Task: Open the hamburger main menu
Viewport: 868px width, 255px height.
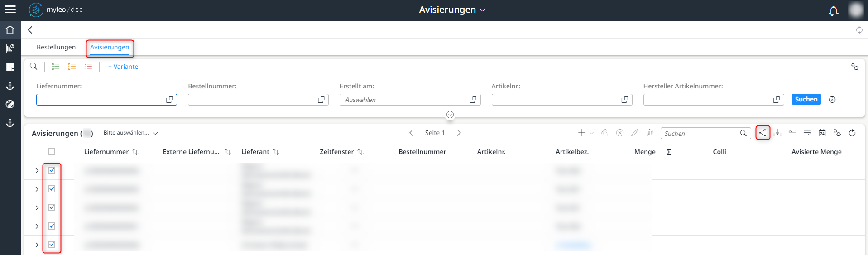Action: point(10,10)
